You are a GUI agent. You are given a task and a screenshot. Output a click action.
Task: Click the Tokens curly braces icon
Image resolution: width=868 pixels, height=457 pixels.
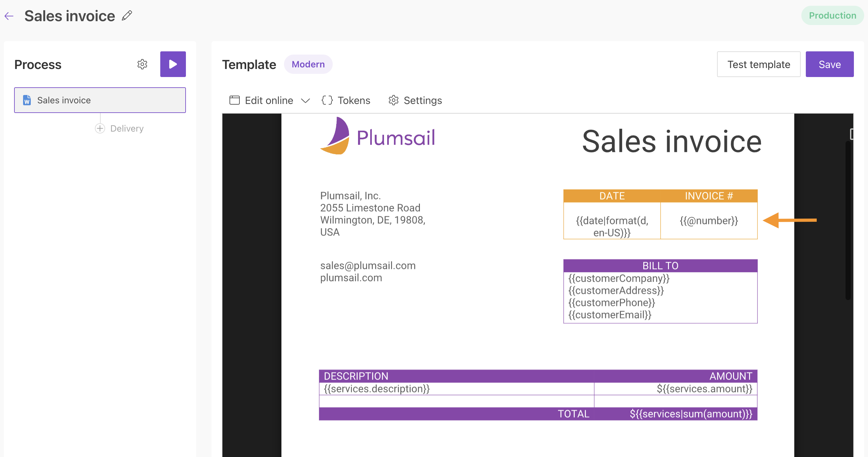327,100
